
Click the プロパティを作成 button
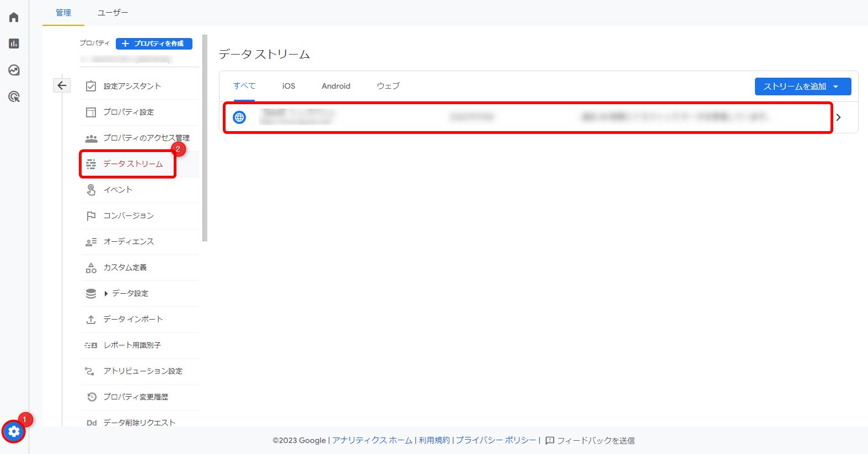pos(154,44)
